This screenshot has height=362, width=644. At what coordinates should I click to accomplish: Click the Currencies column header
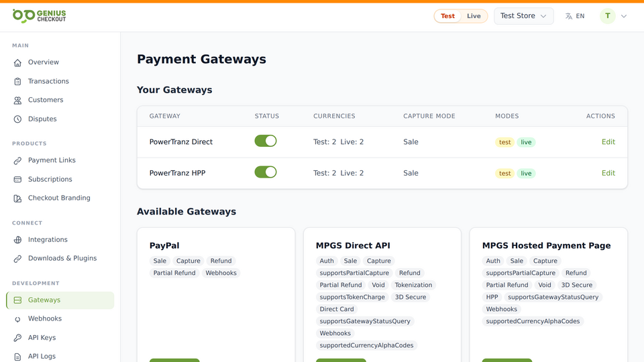334,116
